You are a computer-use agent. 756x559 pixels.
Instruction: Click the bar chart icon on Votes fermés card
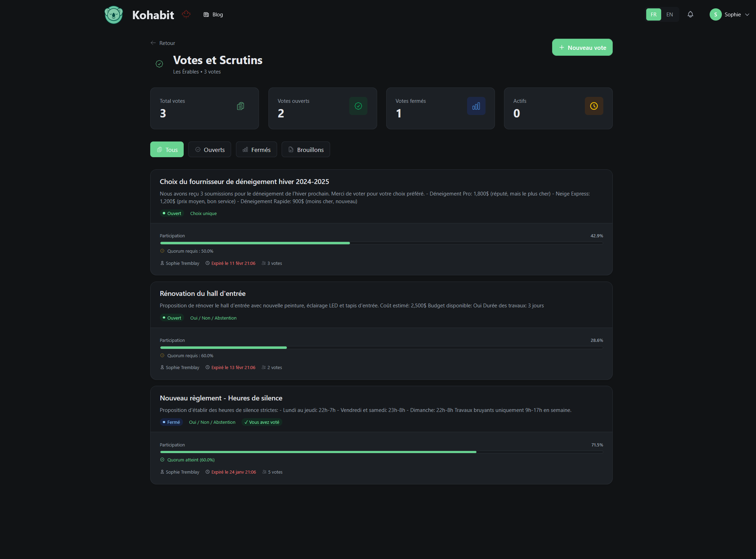tap(476, 106)
